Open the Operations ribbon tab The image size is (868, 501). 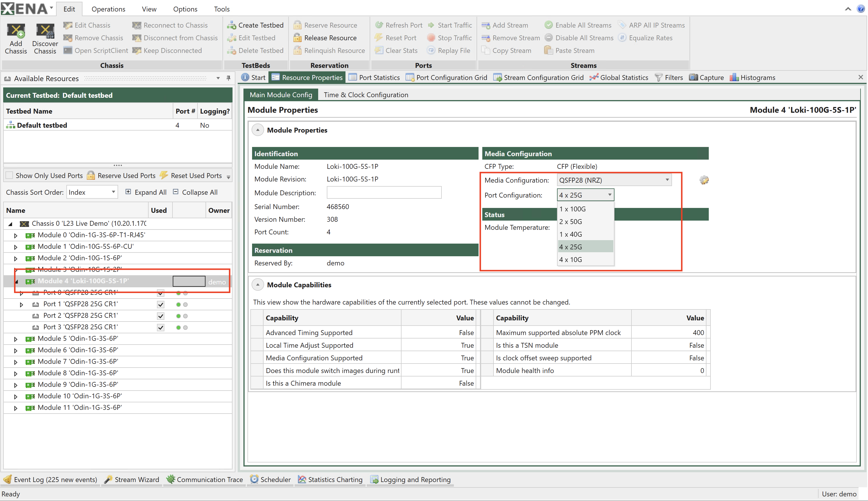click(108, 9)
